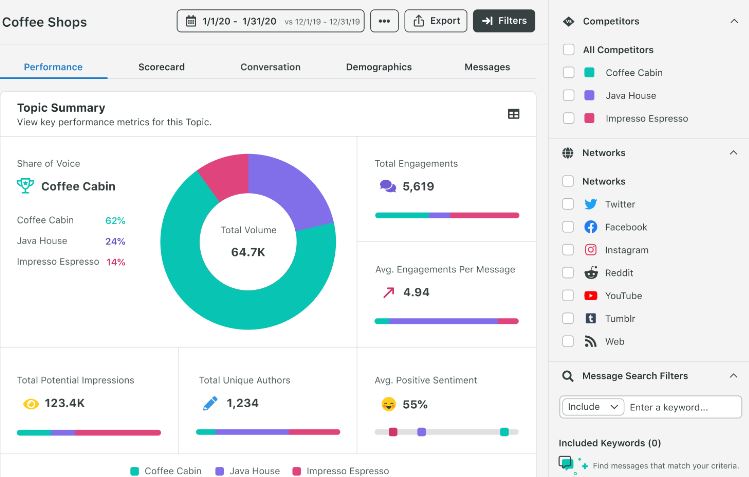Tick the All Competitors checkbox
The image size is (749, 477).
pyautogui.click(x=568, y=50)
